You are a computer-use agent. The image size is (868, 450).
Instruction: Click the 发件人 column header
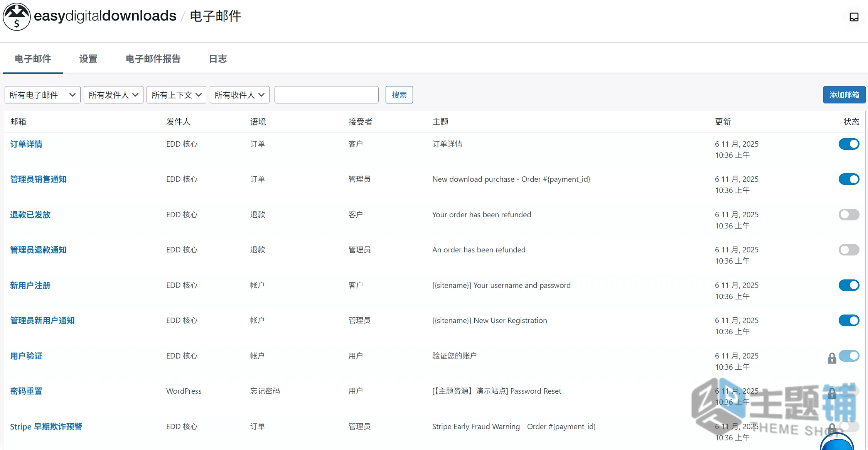[x=178, y=122]
